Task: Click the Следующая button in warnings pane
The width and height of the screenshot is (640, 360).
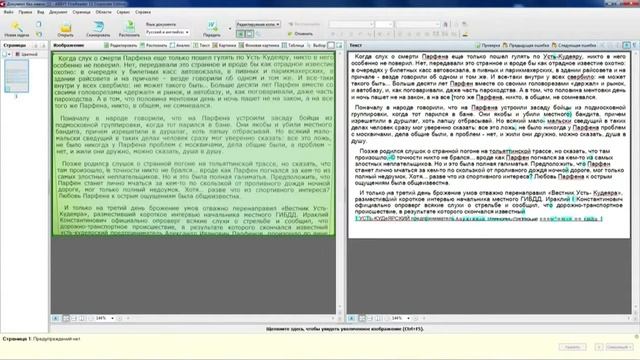Action: 619,347
